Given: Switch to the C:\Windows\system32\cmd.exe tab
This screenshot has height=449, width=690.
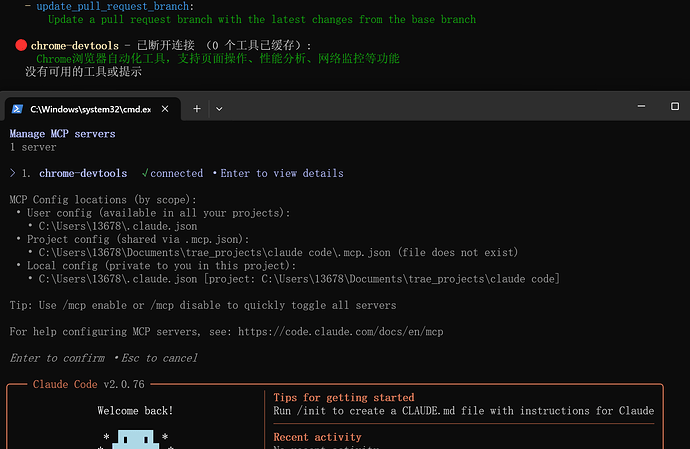Looking at the screenshot, I should point(90,109).
